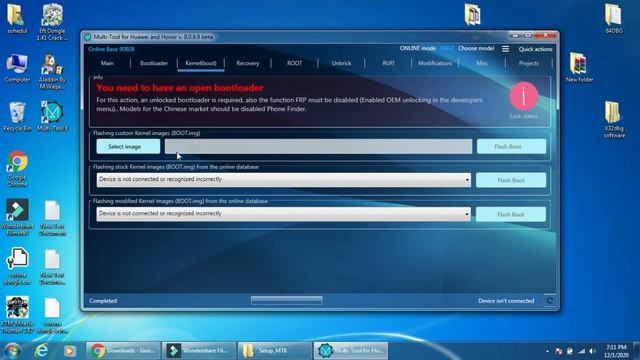The image size is (640, 360).
Task: Click Flash Boot for stock Kernel images
Action: (x=511, y=180)
